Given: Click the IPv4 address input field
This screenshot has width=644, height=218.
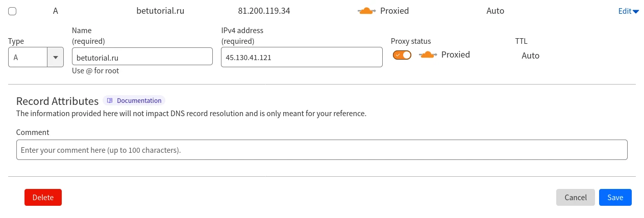Looking at the screenshot, I should [x=301, y=57].
